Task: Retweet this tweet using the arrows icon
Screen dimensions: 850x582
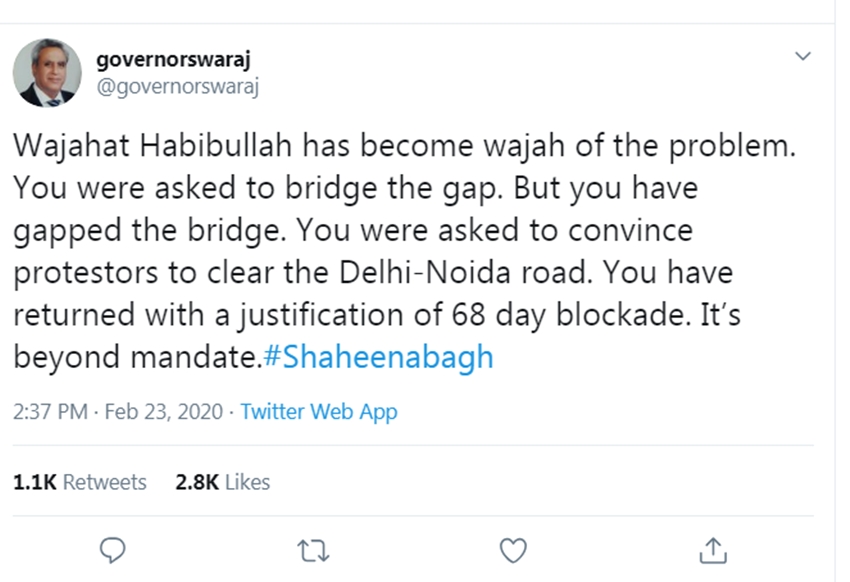Action: click(314, 549)
